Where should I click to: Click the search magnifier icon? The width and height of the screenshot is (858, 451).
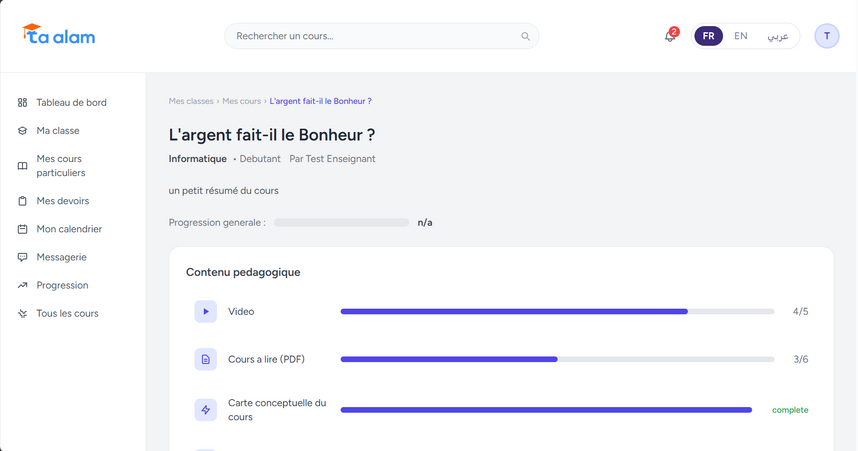tap(525, 36)
